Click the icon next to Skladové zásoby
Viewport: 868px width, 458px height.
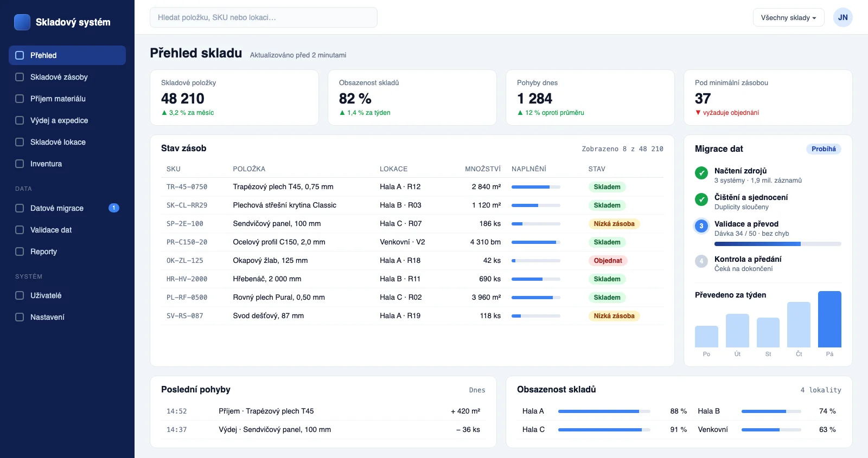pos(20,77)
